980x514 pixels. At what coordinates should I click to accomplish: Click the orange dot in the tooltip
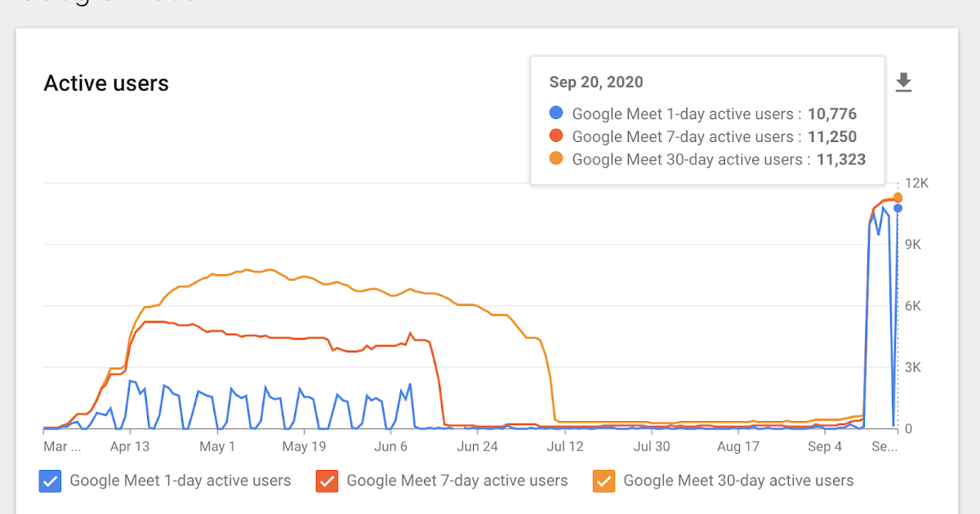[557, 160]
